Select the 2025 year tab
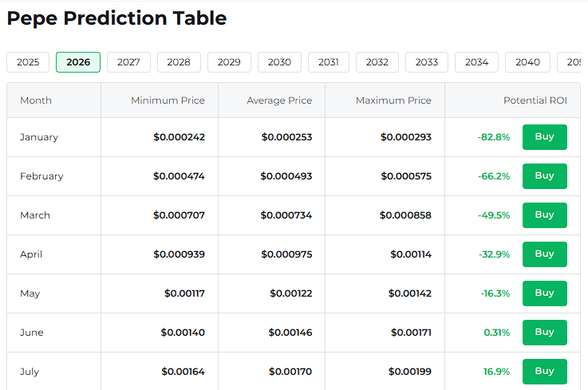The width and height of the screenshot is (588, 390). tap(28, 62)
